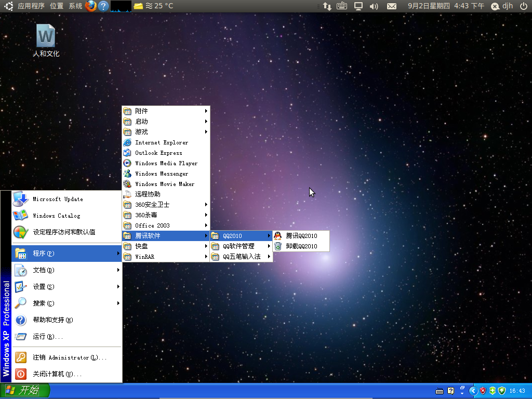Open 远程协助 remote assistance
532x399 pixels.
[x=166, y=194]
